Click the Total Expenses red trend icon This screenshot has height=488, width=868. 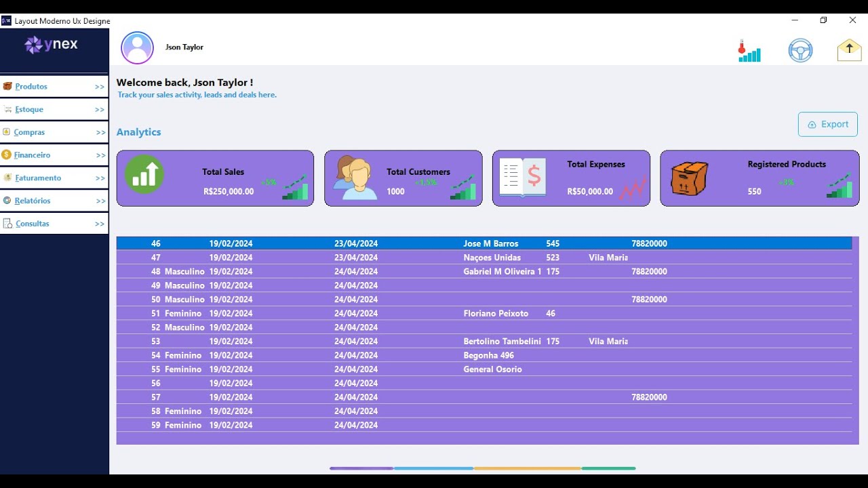(632, 187)
